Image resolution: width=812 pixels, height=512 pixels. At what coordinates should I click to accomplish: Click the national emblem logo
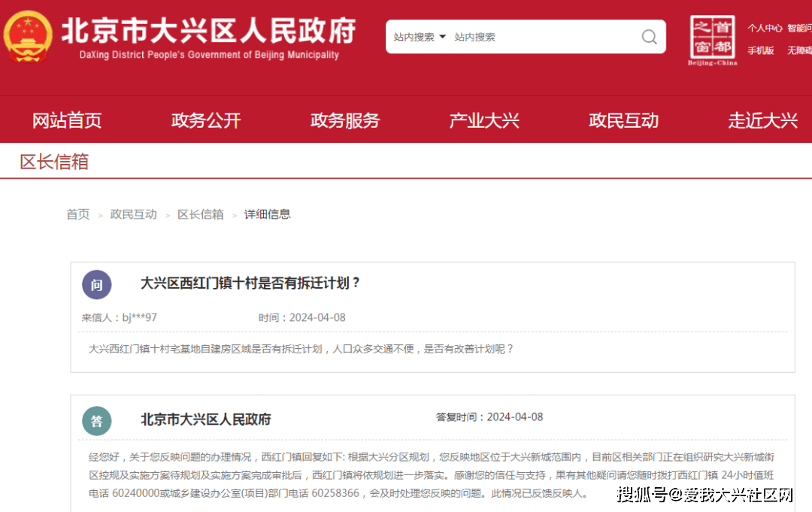pyautogui.click(x=29, y=36)
